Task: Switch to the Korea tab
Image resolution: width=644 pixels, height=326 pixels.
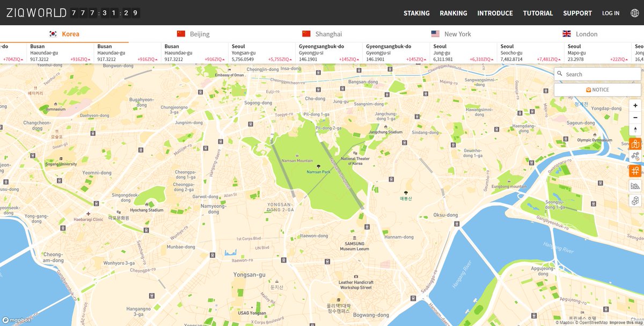Action: [x=64, y=34]
